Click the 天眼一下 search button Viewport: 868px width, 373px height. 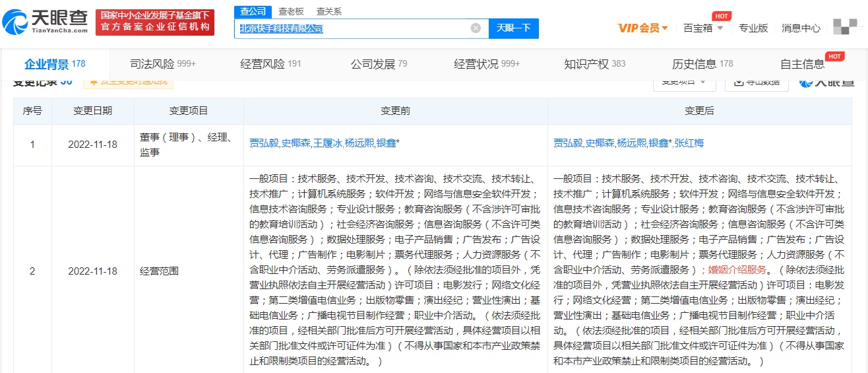click(513, 28)
